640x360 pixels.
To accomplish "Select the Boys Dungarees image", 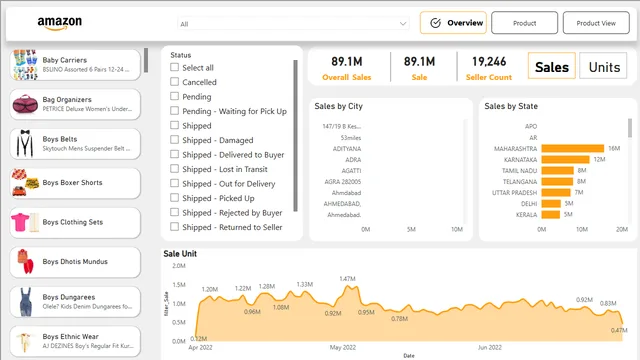I will pyautogui.click(x=25, y=302).
